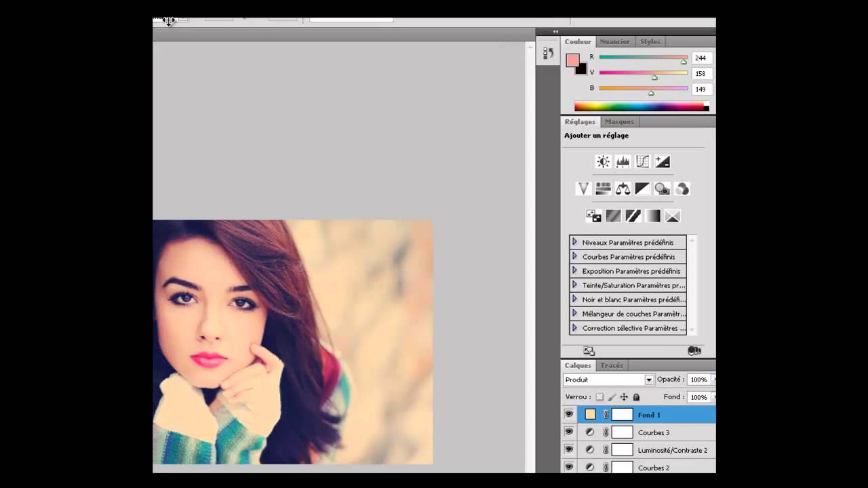This screenshot has width=868, height=488.
Task: Add a Channel Mixer adjustment (circles icon)
Action: [682, 188]
